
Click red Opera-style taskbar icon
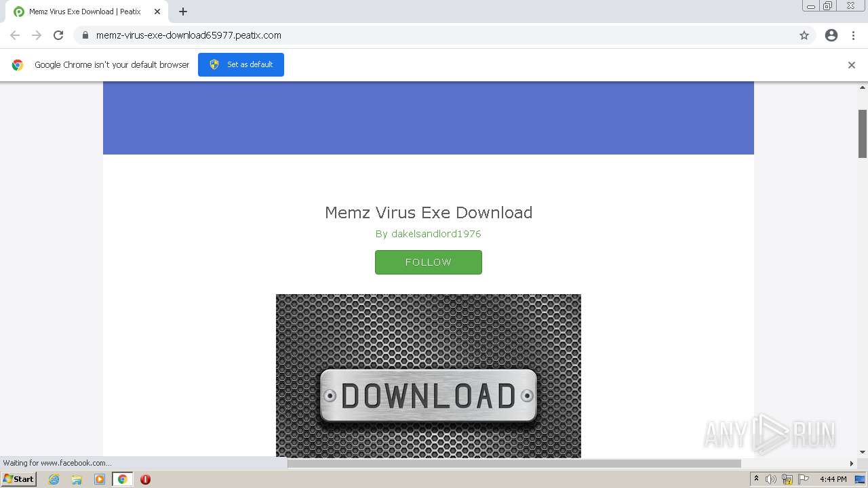tap(145, 479)
